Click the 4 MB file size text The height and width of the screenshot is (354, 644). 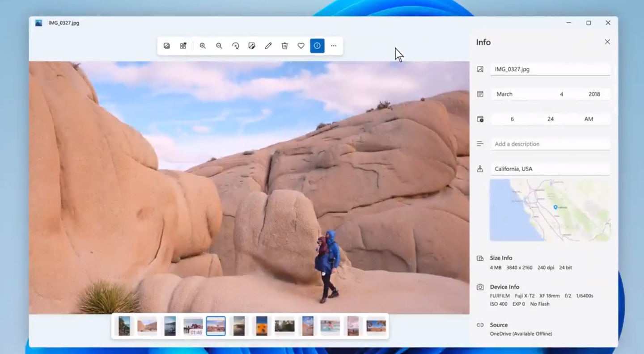click(496, 268)
